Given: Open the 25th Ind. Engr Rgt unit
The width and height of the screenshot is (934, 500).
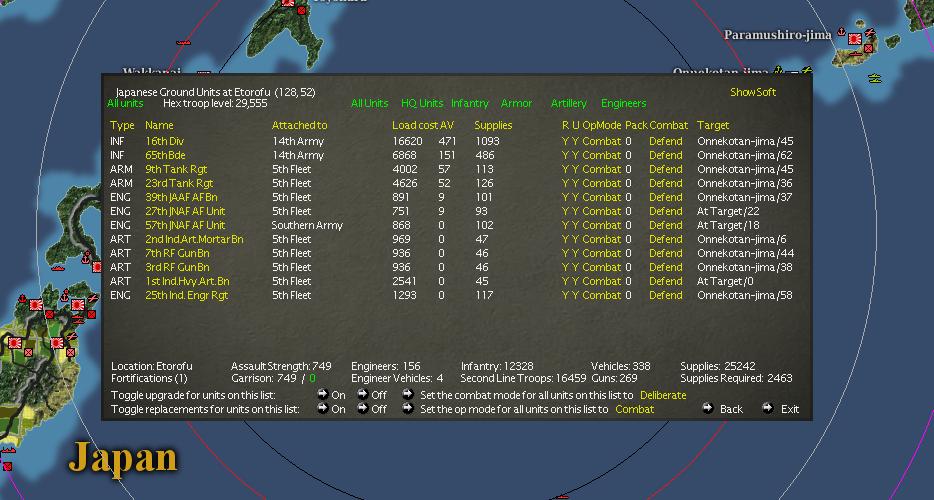Looking at the screenshot, I should (x=186, y=295).
